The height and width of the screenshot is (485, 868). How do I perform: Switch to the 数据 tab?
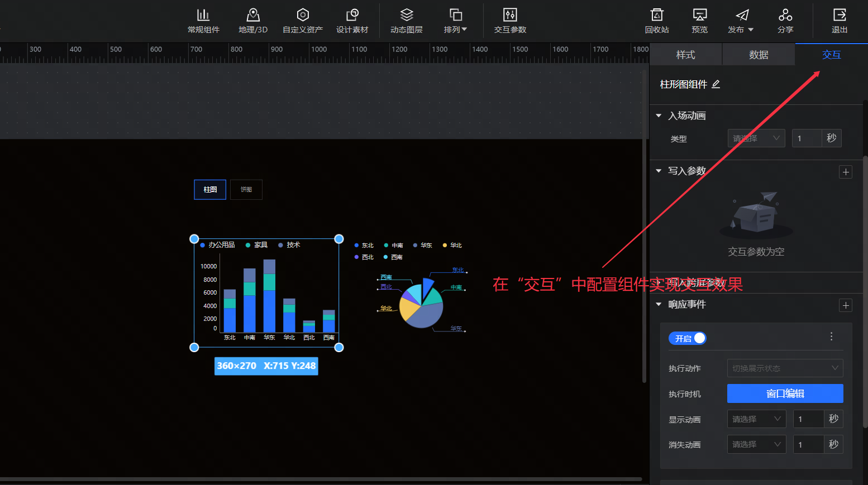[759, 55]
